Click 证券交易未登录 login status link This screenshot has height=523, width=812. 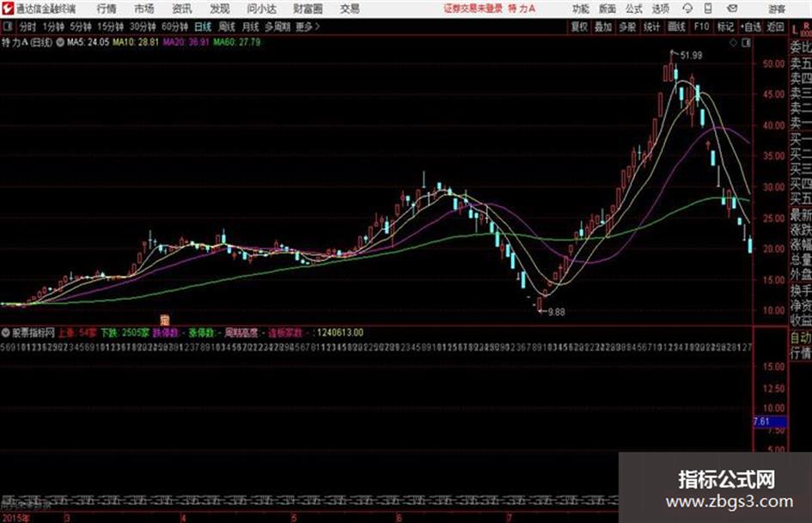coord(473,9)
